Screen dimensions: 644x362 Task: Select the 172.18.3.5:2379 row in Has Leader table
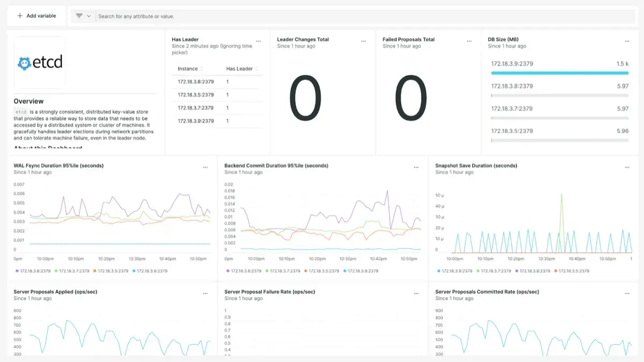click(196, 95)
